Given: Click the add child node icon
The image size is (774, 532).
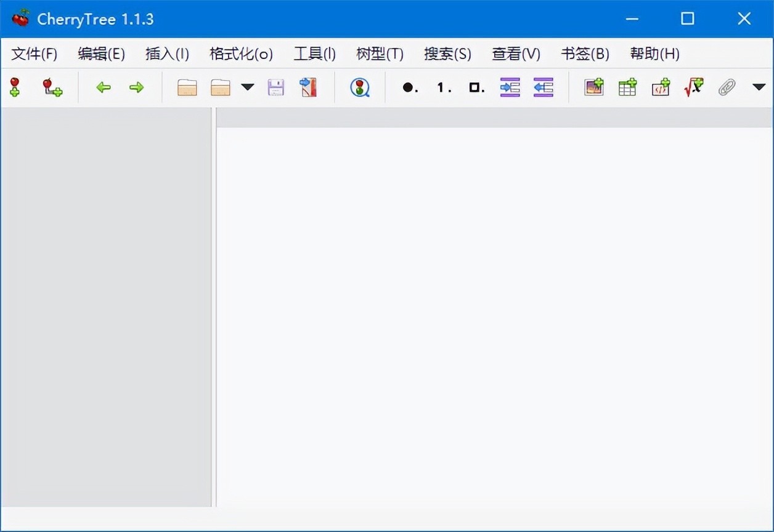Looking at the screenshot, I should click(52, 87).
